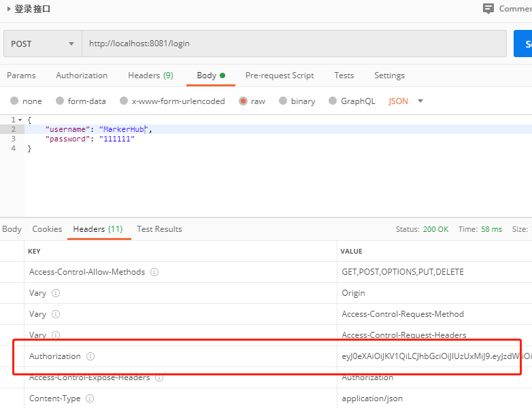
Task: Open the Tests tab
Action: 344,75
